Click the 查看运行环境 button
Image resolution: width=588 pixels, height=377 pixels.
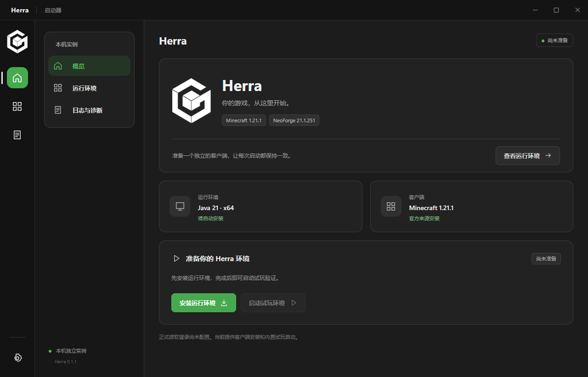(x=527, y=155)
